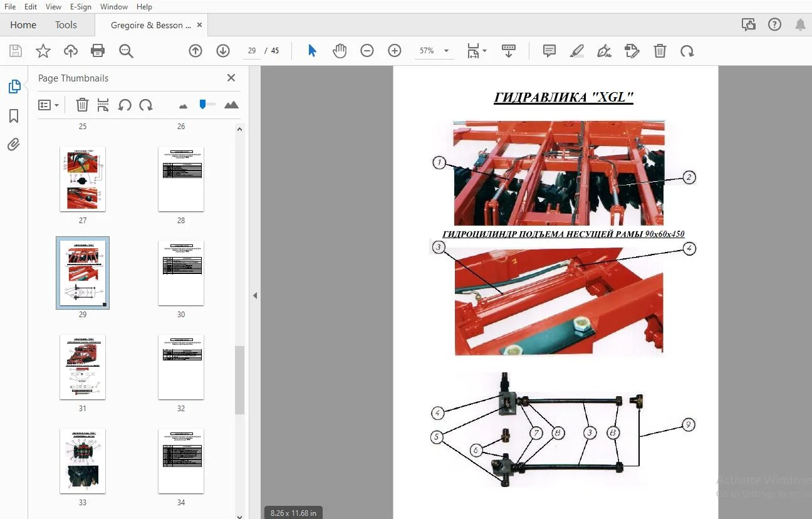Rotate the page using the main toolbar
The image size is (812, 519).
[x=687, y=51]
